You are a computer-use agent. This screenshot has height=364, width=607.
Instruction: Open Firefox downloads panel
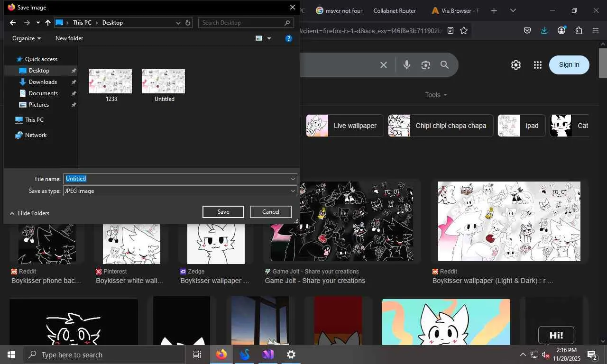[544, 30]
